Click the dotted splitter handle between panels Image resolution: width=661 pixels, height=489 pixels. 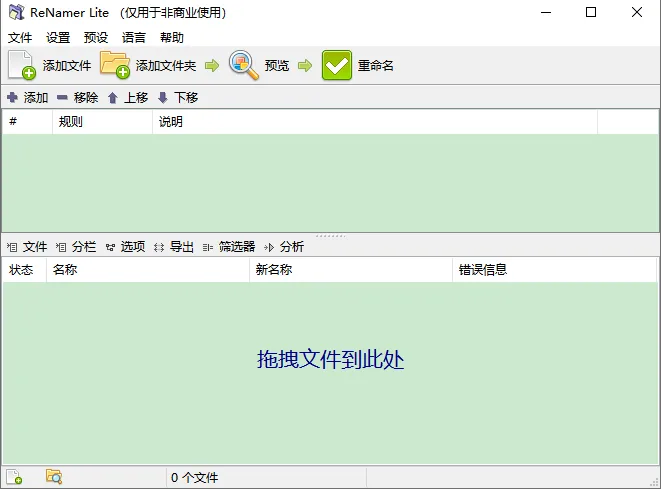tap(330, 236)
